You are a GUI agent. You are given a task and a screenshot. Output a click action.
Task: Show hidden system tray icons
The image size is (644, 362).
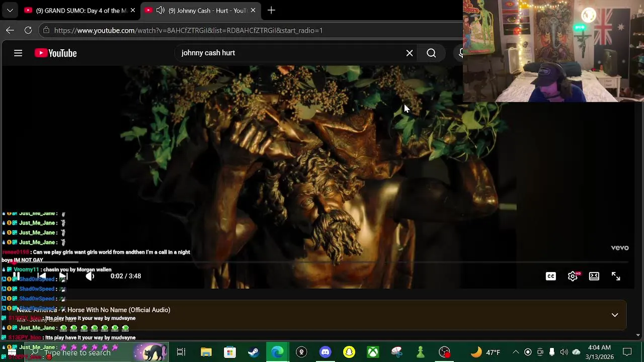click(516, 352)
